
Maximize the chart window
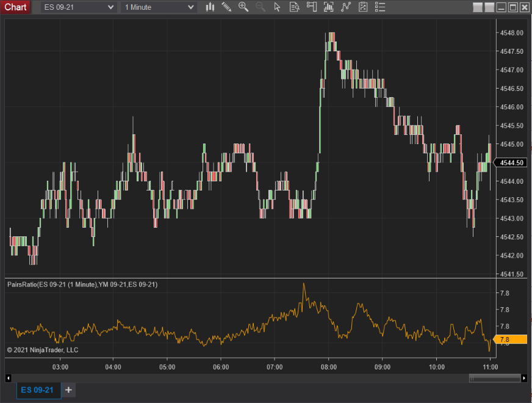513,7
